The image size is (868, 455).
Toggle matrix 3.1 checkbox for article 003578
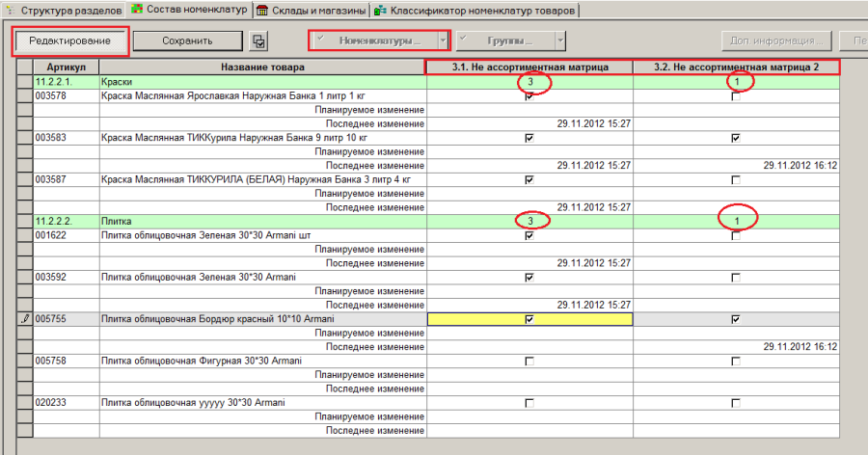click(x=529, y=96)
